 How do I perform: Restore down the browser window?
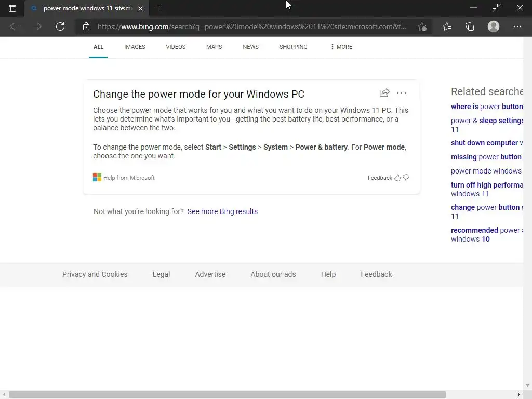(x=496, y=8)
